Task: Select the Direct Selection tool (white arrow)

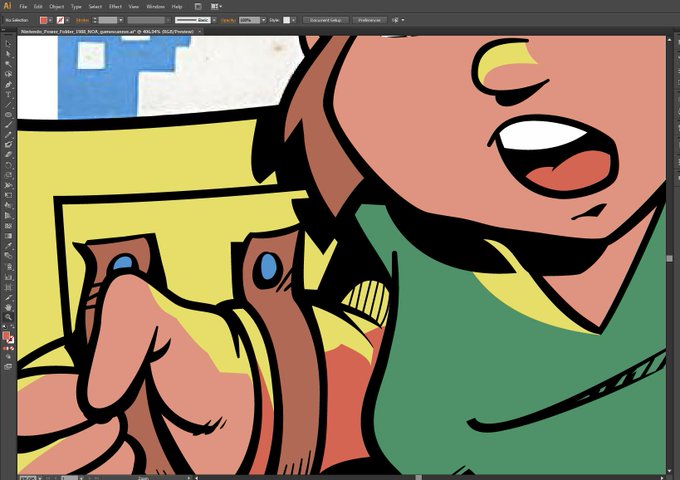Action: tap(8, 54)
